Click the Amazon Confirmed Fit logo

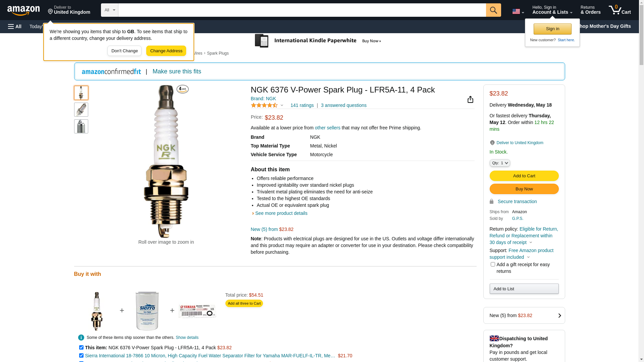[111, 71]
